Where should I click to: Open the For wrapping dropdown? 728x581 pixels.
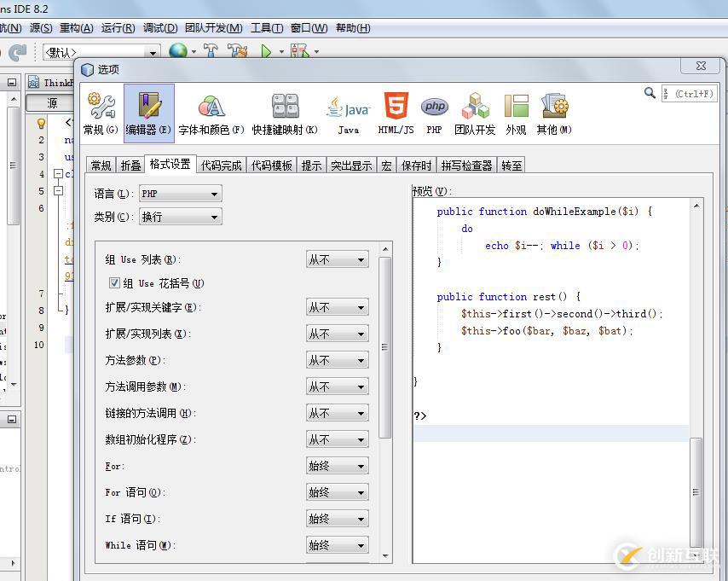pos(338,466)
